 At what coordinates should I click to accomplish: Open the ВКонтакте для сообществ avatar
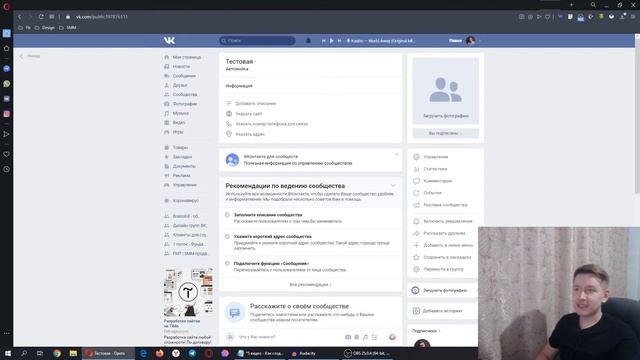pyautogui.click(x=232, y=160)
